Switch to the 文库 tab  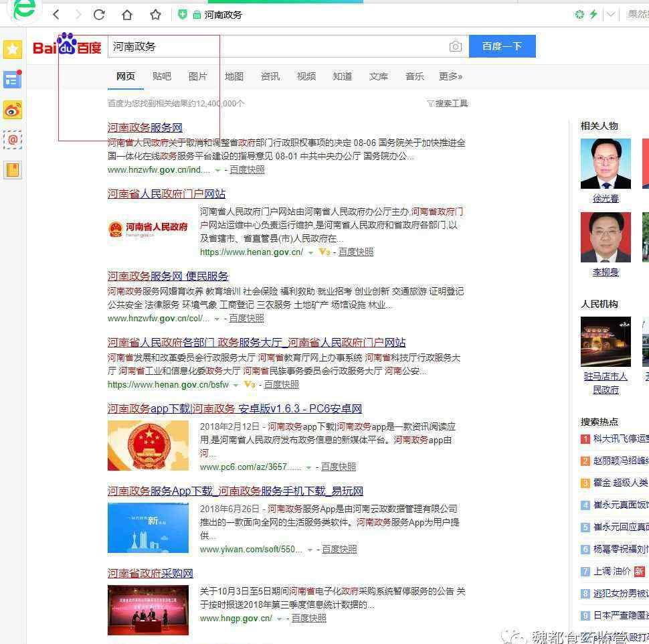(x=378, y=76)
